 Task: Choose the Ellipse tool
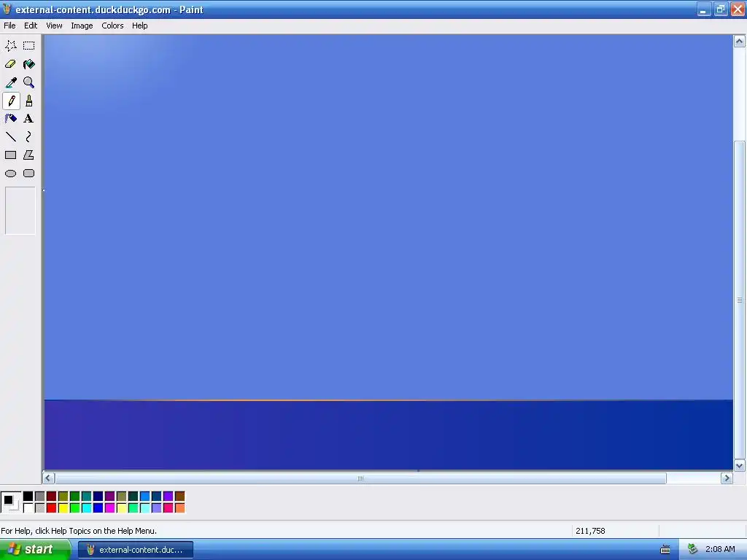11,174
